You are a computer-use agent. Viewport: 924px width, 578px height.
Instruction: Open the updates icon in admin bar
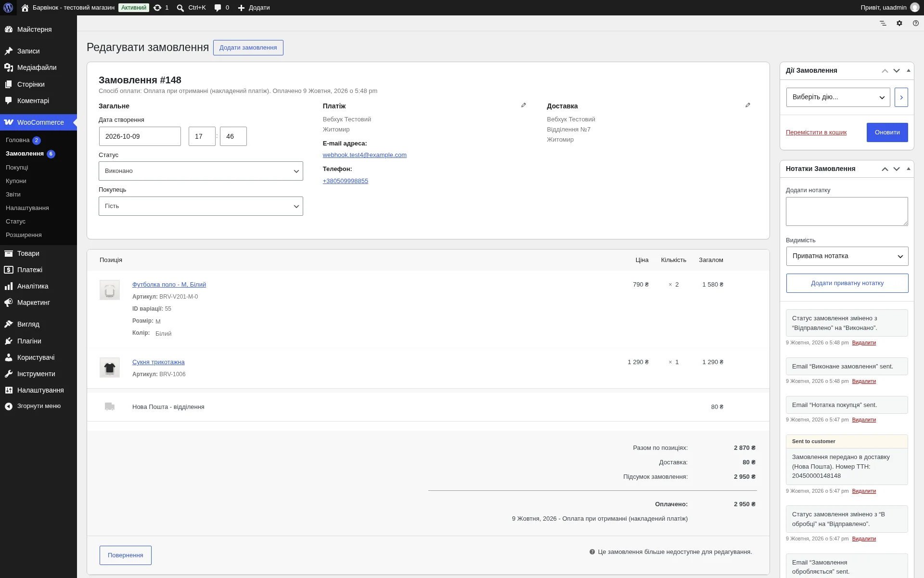(161, 8)
